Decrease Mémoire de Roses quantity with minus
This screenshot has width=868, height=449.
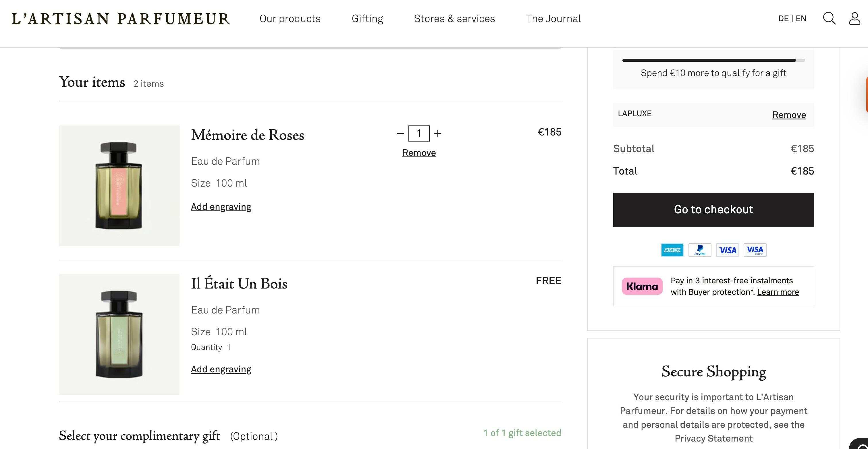coord(400,133)
